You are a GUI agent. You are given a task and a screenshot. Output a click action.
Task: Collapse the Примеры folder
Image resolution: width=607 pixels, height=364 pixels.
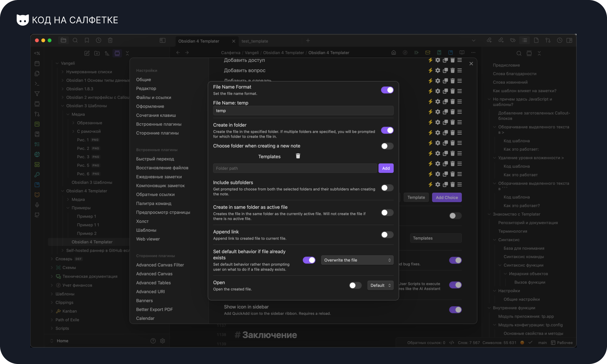68,208
